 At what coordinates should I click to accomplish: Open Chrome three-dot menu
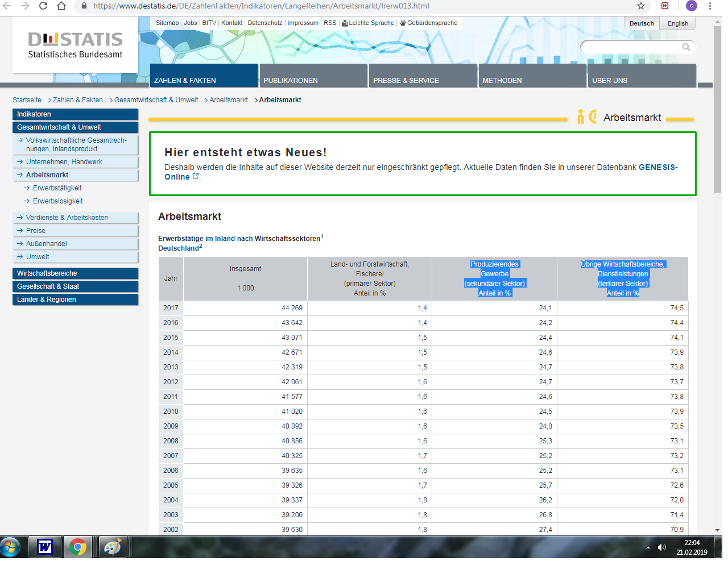click(x=710, y=6)
